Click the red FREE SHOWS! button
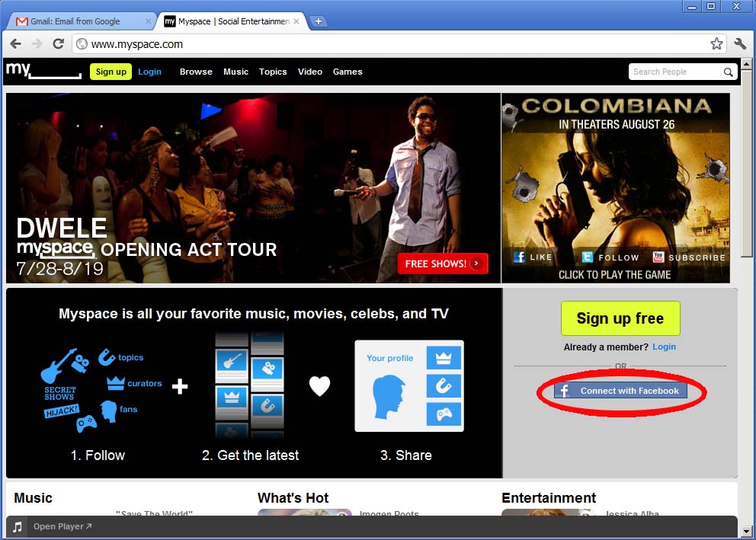The height and width of the screenshot is (540, 756). pos(443,264)
